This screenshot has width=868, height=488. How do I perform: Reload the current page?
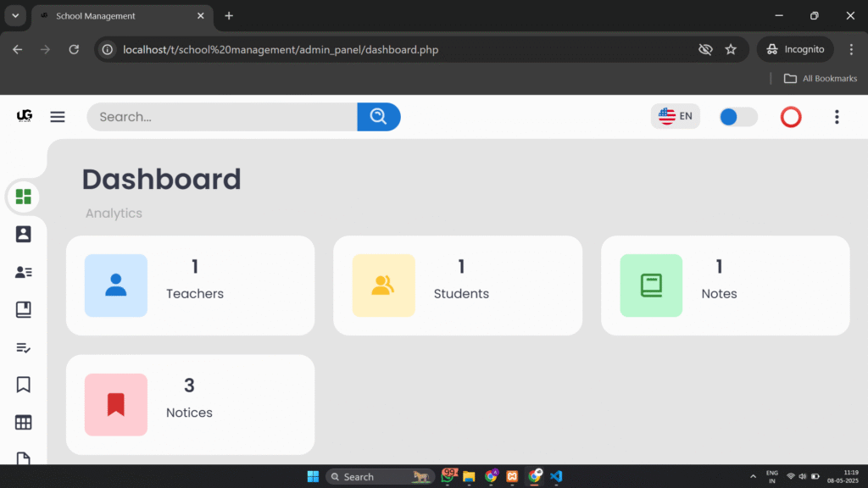74,50
